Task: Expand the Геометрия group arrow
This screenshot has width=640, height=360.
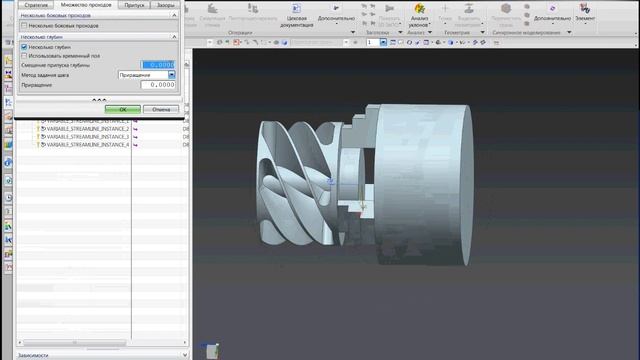Action: click(x=482, y=32)
